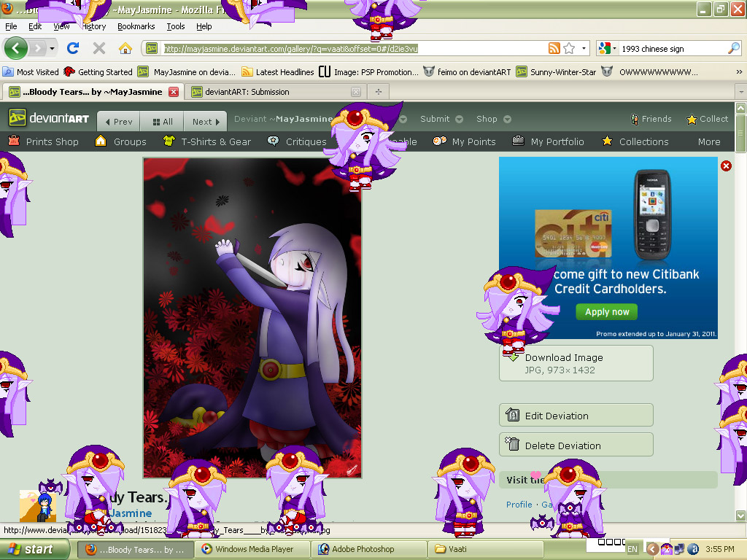This screenshot has height=560, width=747.
Task: Click the search magnifier icon
Action: click(734, 48)
